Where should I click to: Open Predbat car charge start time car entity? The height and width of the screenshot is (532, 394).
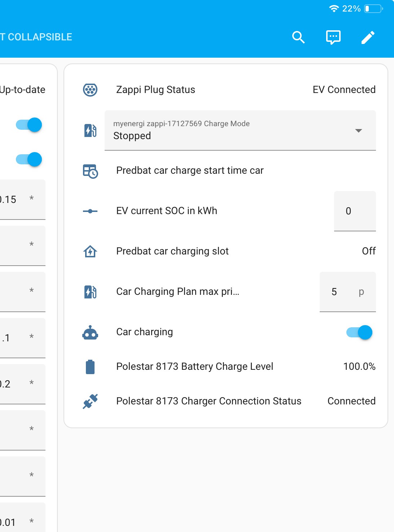click(190, 170)
